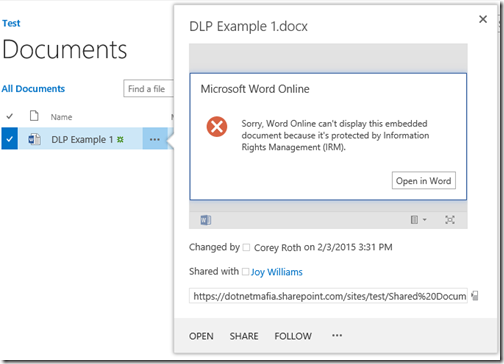Click the ellipsis on DLP Example 1 row
The image size is (504, 364).
tap(155, 139)
